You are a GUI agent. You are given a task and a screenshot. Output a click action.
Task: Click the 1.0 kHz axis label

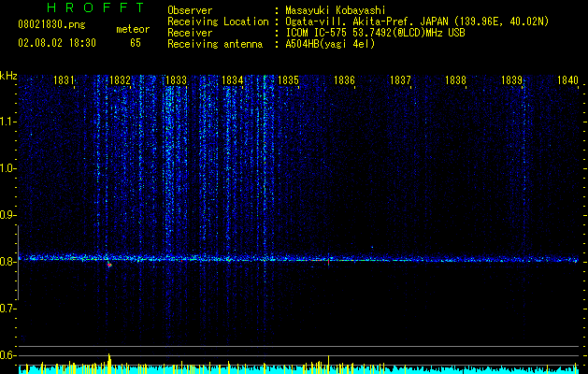(x=8, y=168)
